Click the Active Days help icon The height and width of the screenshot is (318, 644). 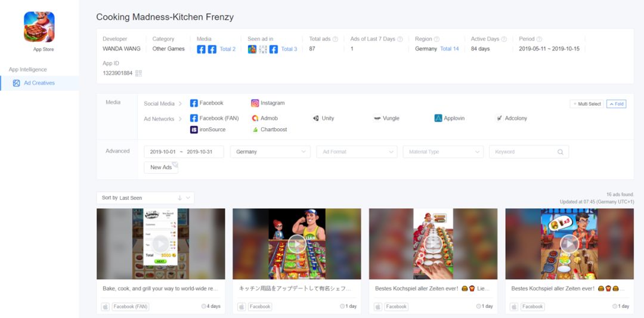tap(503, 39)
